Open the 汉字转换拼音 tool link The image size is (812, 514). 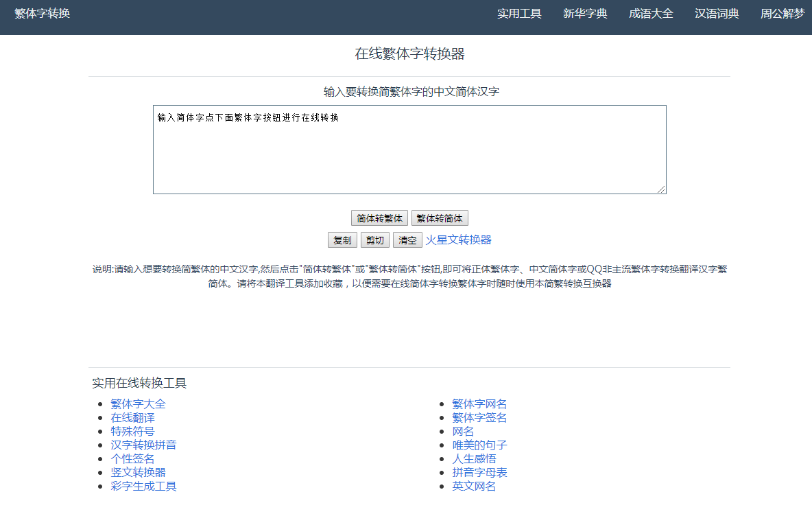(x=143, y=445)
